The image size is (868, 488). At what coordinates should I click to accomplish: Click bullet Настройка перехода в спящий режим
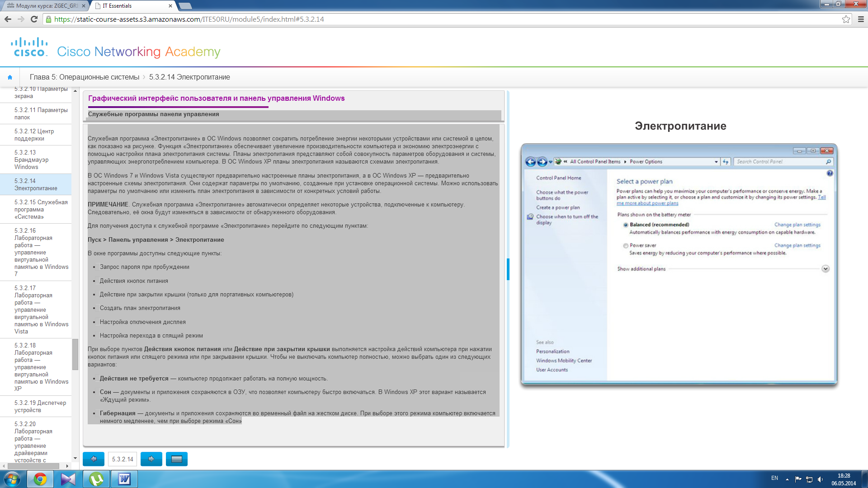151,336
